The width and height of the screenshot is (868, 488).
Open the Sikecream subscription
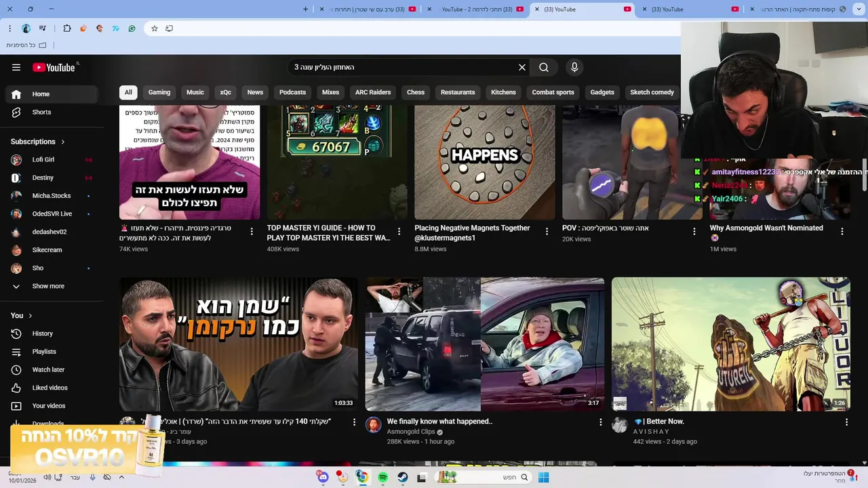point(52,250)
